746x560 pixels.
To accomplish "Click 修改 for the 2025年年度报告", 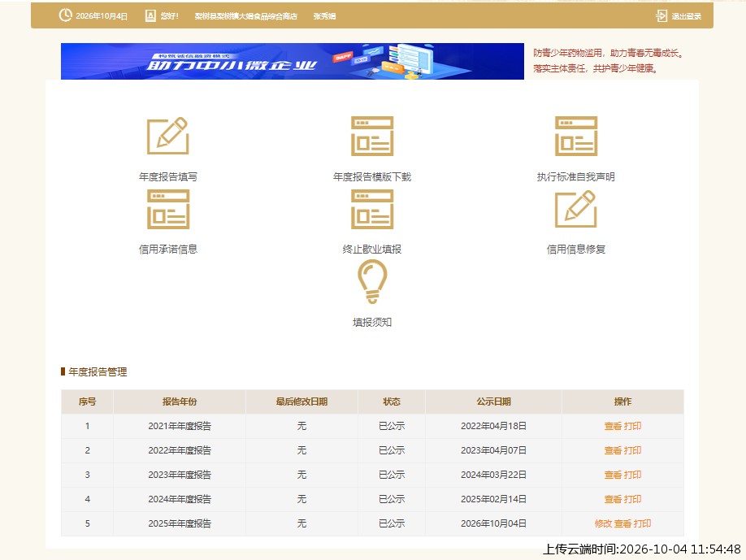I will 603,523.
